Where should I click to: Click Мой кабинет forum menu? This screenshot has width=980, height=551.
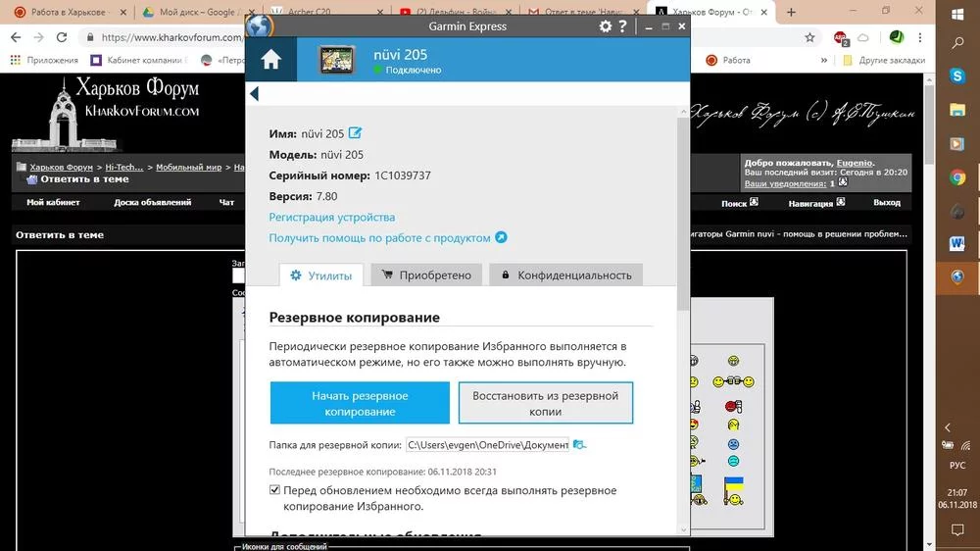[x=53, y=202]
